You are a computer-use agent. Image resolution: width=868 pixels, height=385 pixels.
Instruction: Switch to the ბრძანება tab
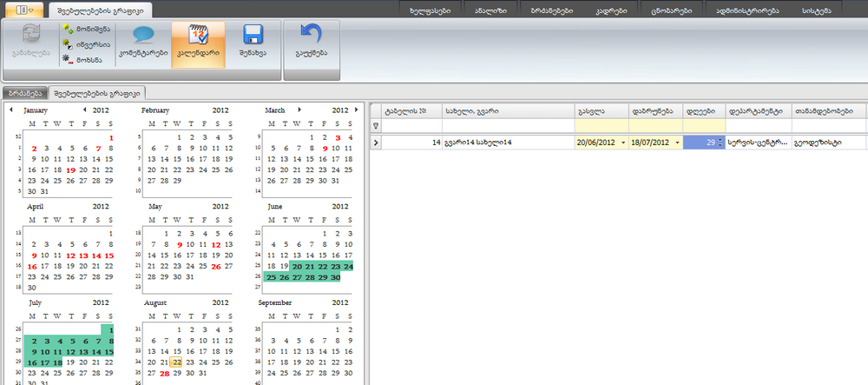point(23,92)
